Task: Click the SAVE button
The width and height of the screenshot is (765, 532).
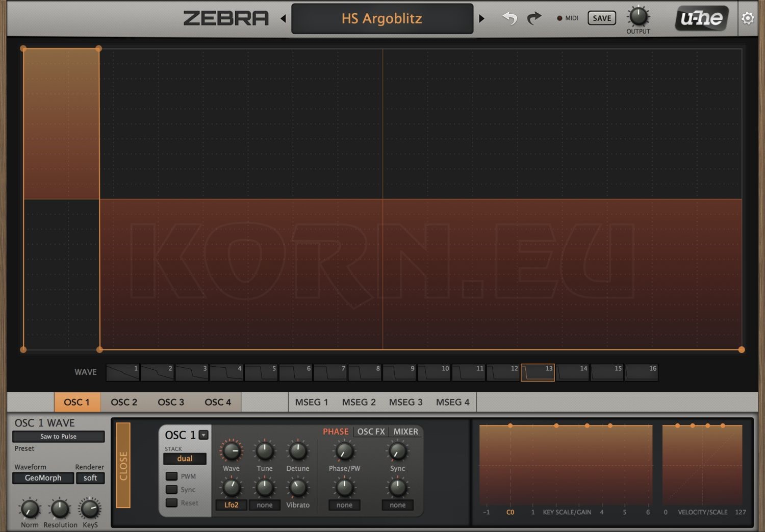Action: coord(601,17)
